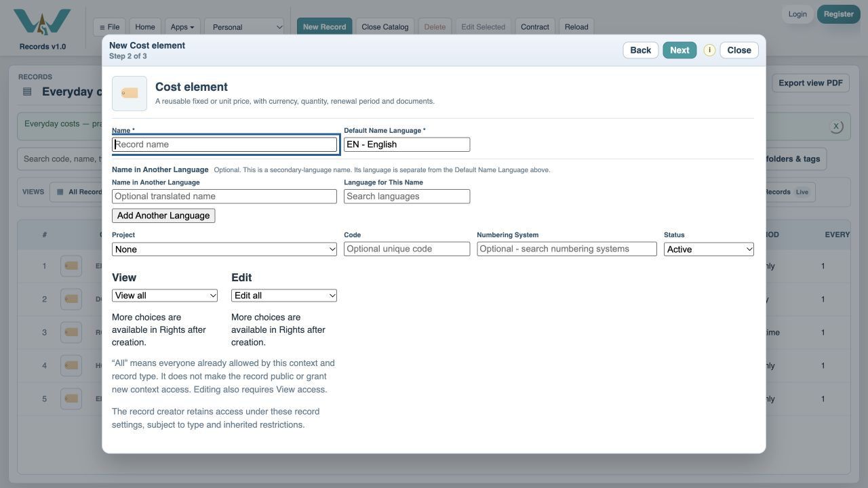This screenshot has width=868, height=488.
Task: Click the Contract toolbar button
Action: coord(535,27)
